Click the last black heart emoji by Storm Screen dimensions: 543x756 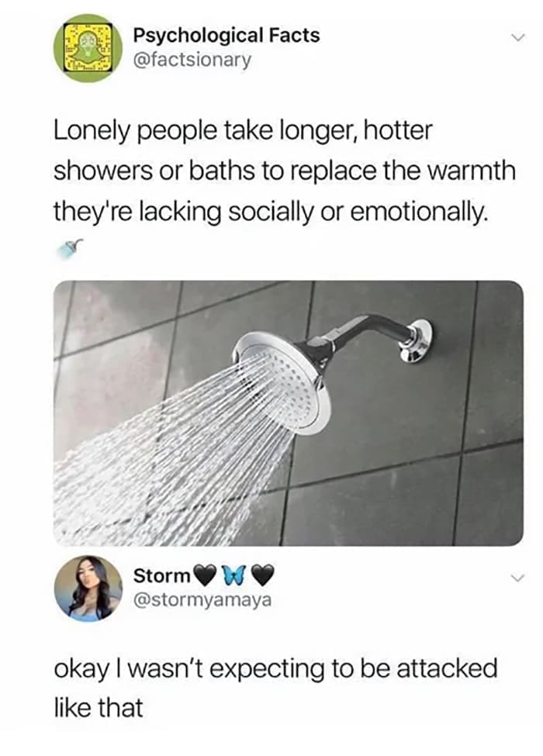pyautogui.click(x=262, y=575)
